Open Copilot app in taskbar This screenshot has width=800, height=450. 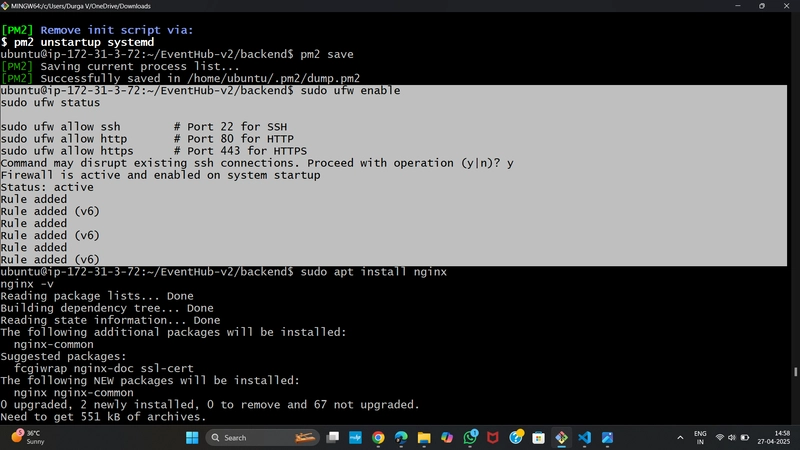(447, 438)
